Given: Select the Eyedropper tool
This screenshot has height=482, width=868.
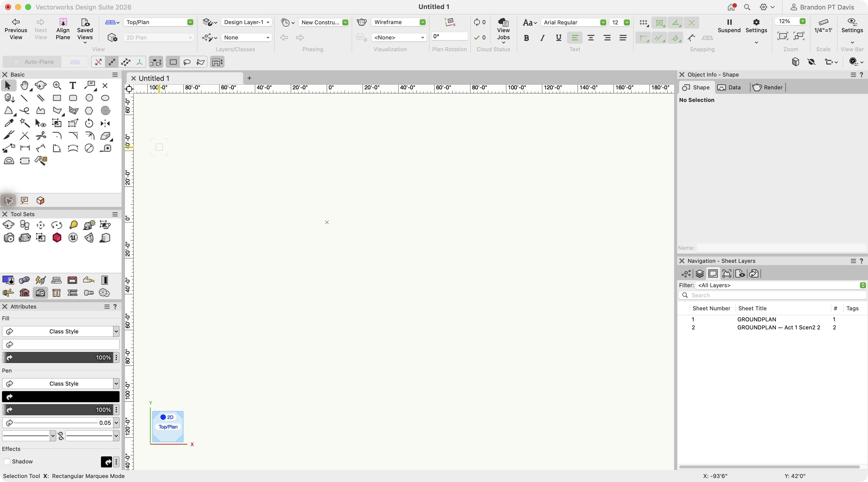Looking at the screenshot, I should (9, 123).
